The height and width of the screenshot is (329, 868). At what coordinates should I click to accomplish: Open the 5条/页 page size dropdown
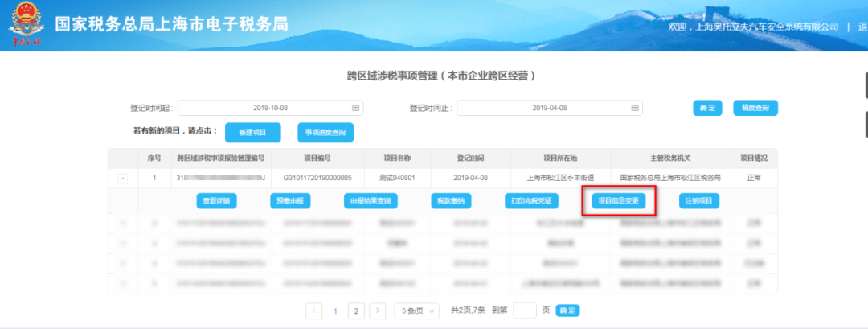pos(417,310)
